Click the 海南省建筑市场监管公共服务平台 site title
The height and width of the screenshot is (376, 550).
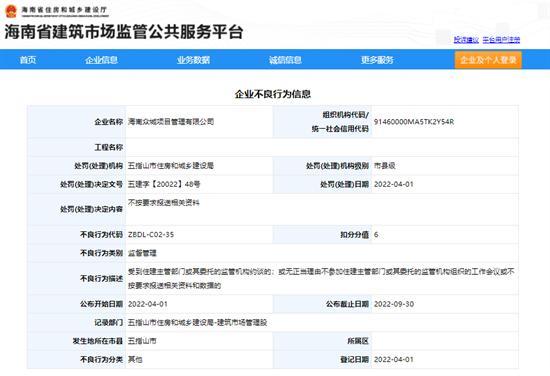[124, 32]
